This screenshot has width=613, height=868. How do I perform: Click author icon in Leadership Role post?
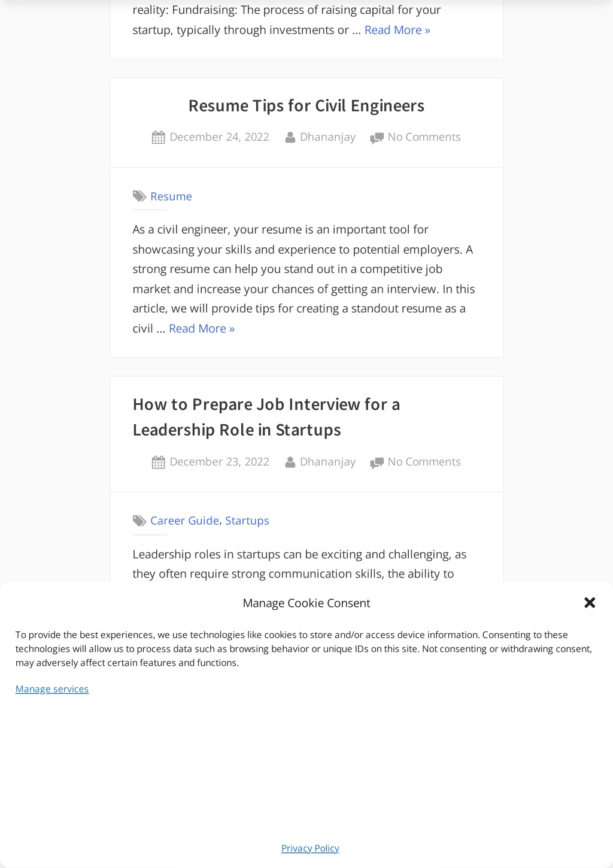290,462
